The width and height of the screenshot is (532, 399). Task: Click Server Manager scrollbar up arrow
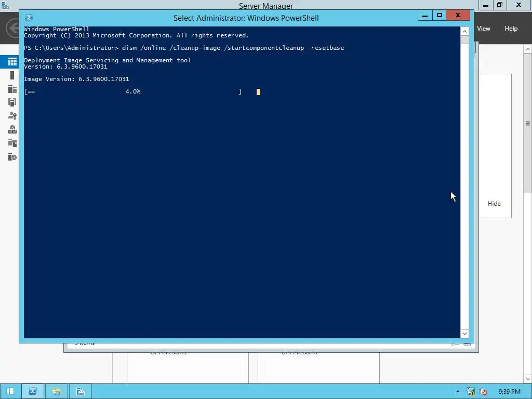point(528,49)
